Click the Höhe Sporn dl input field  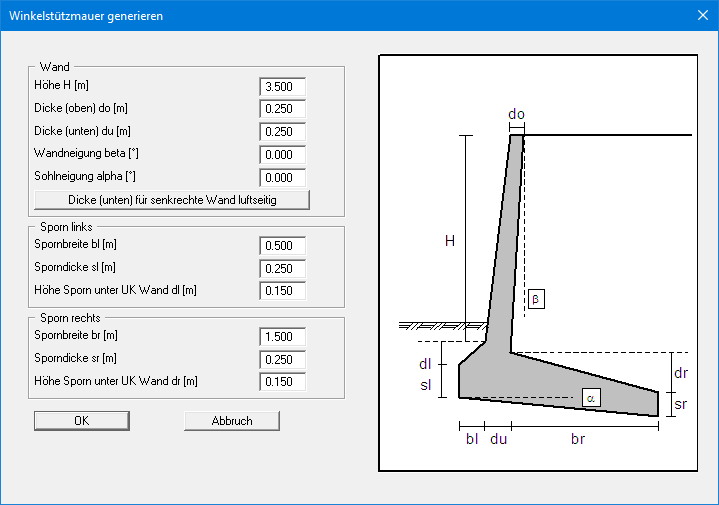[x=282, y=291]
